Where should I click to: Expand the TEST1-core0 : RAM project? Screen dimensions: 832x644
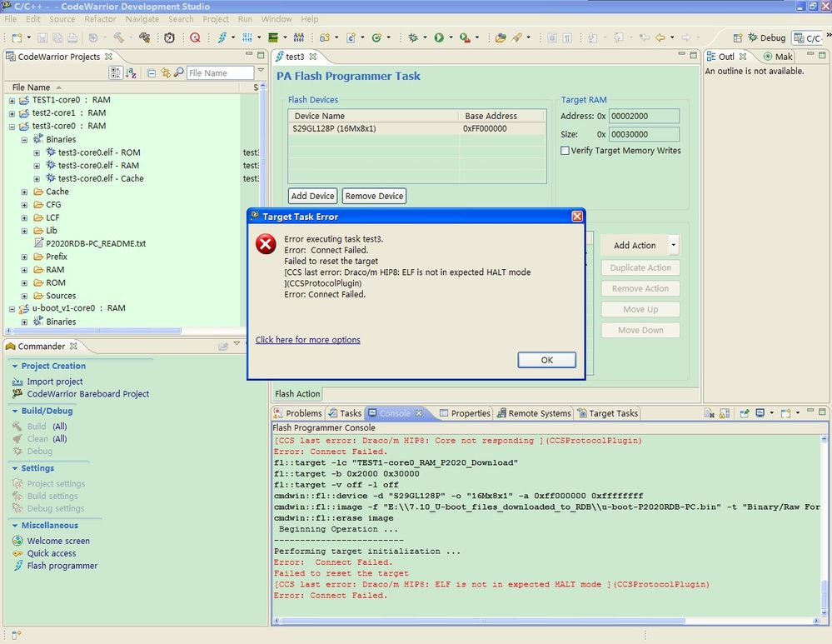(x=12, y=100)
